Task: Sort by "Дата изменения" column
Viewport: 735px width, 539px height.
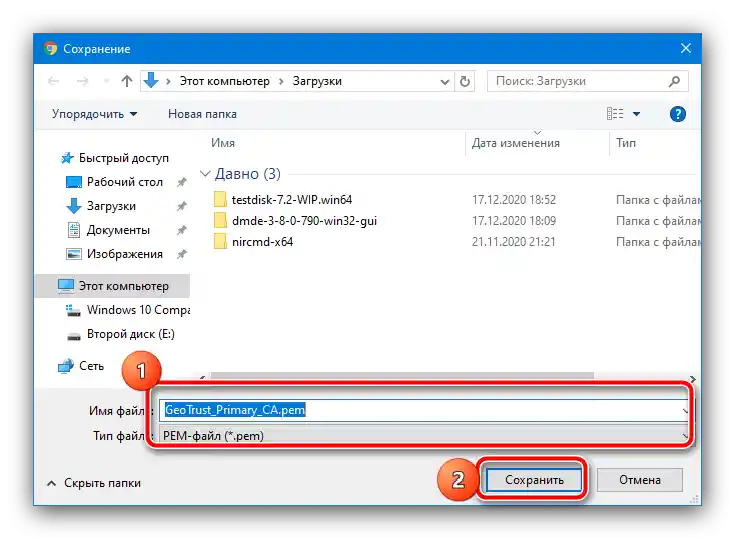Action: (x=516, y=143)
